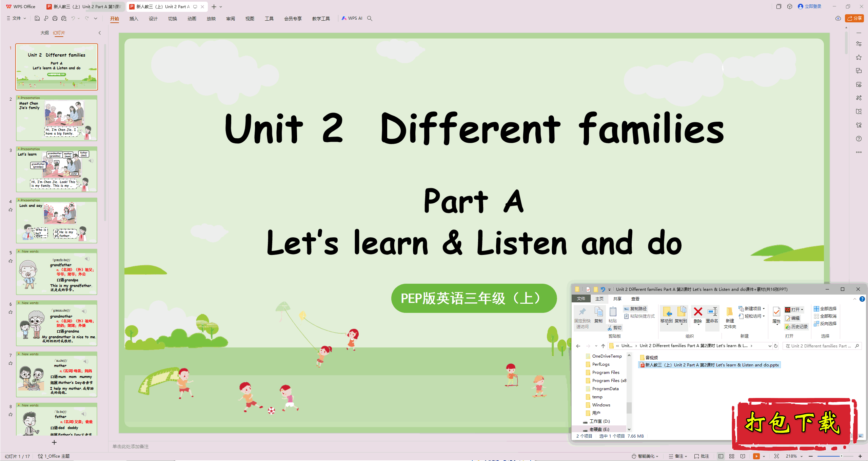The height and width of the screenshot is (461, 868).
Task: Click 重命名 rename icon in Explorer
Action: pos(712,315)
